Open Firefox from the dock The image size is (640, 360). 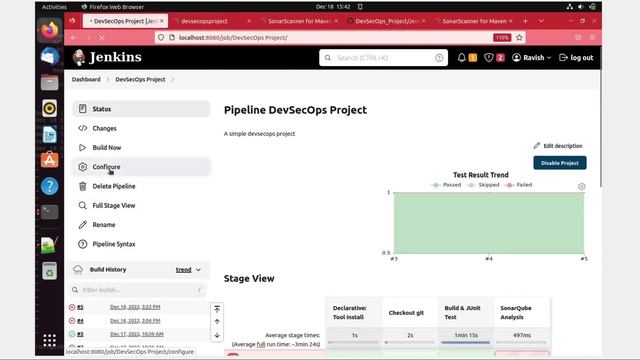coord(49,30)
